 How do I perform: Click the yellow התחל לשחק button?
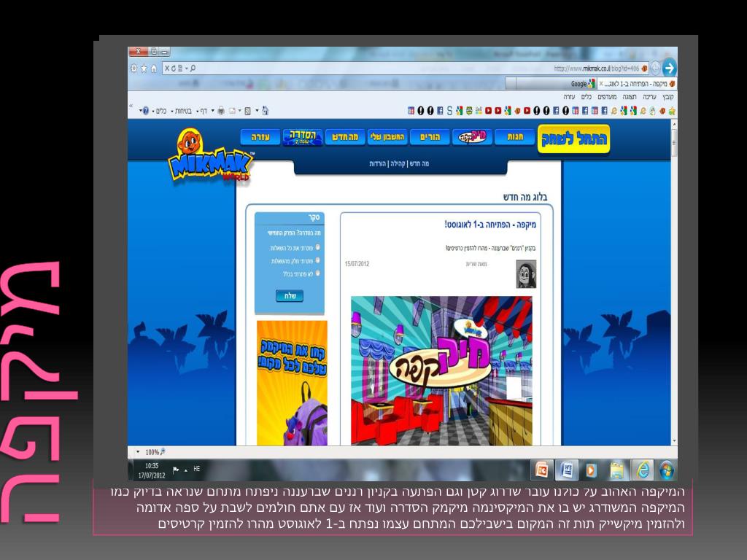tap(573, 139)
